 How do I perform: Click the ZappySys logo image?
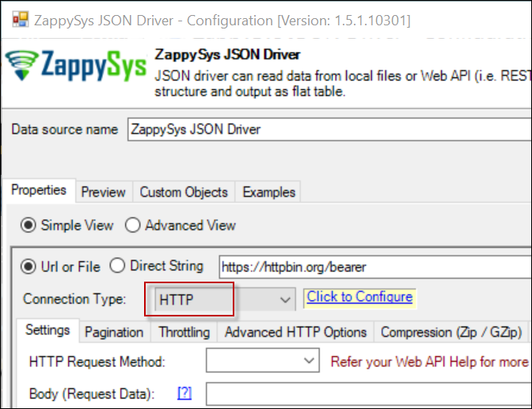[76, 66]
